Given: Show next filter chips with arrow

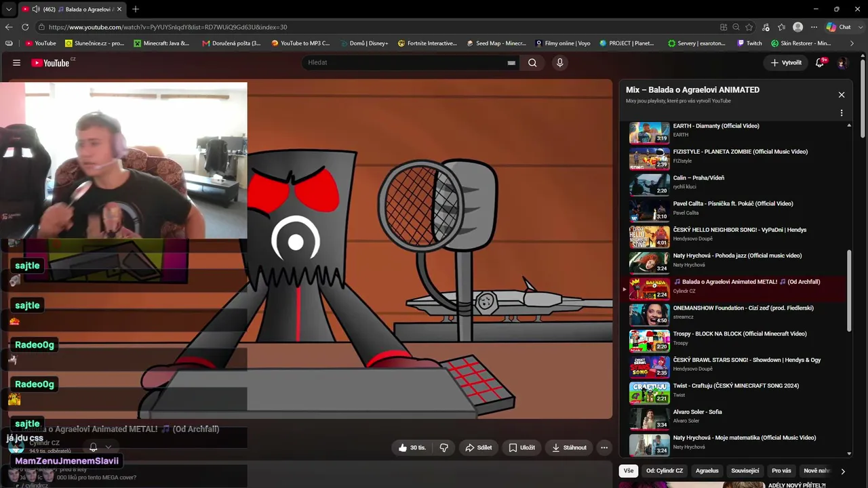Looking at the screenshot, I should (x=843, y=471).
